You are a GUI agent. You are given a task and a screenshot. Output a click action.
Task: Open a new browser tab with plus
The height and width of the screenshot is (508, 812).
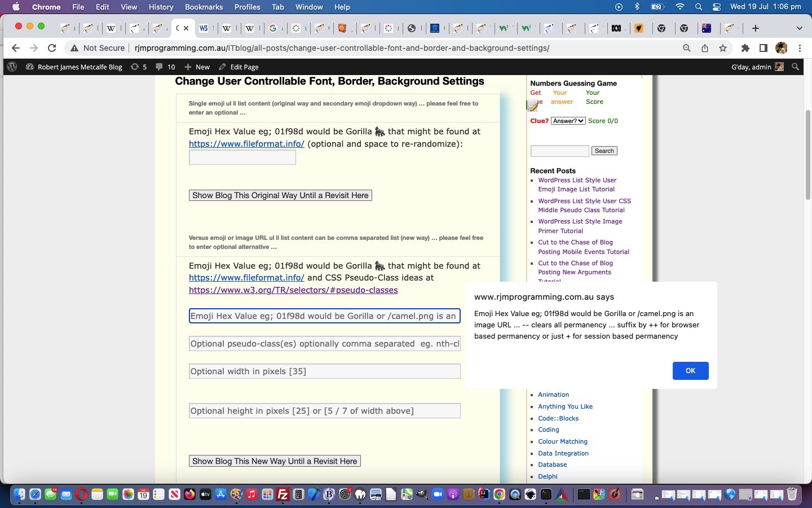(756, 28)
